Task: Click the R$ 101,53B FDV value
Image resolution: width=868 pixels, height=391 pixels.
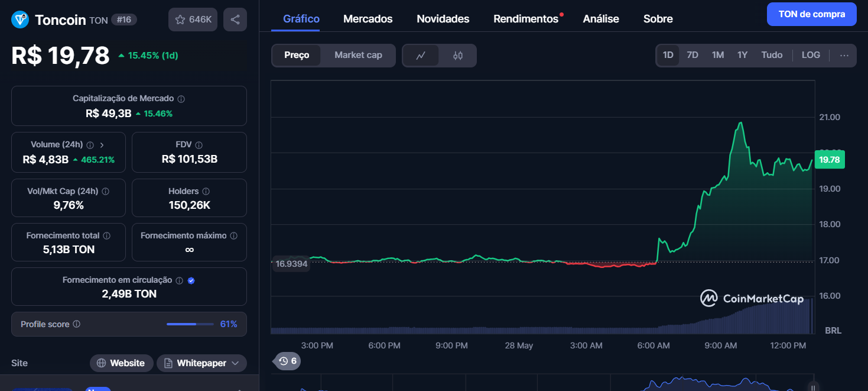Action: click(189, 159)
